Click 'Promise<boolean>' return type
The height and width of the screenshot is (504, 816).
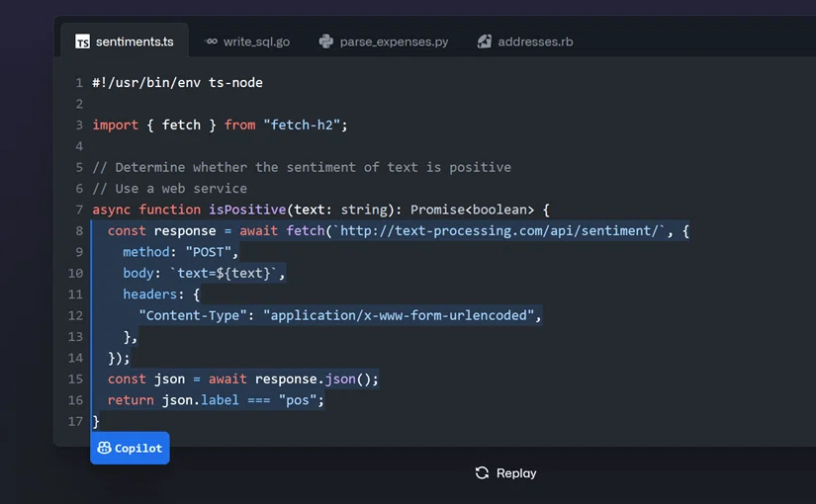472,210
